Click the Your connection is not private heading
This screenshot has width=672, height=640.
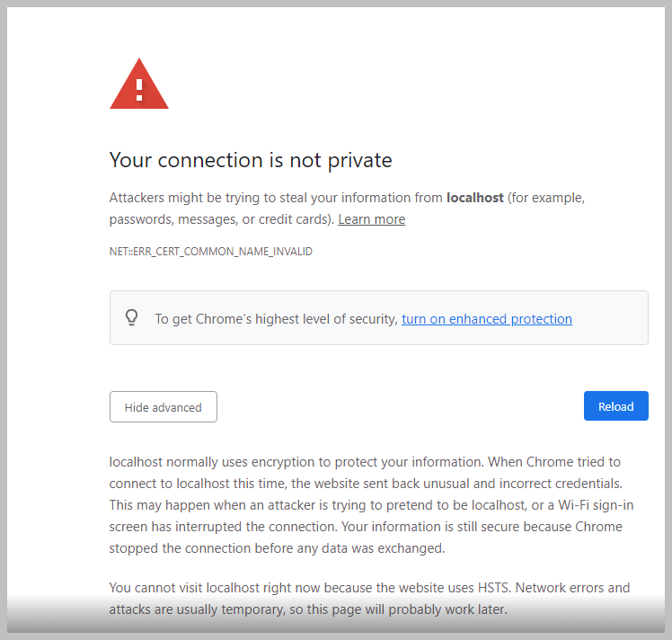pos(251,160)
